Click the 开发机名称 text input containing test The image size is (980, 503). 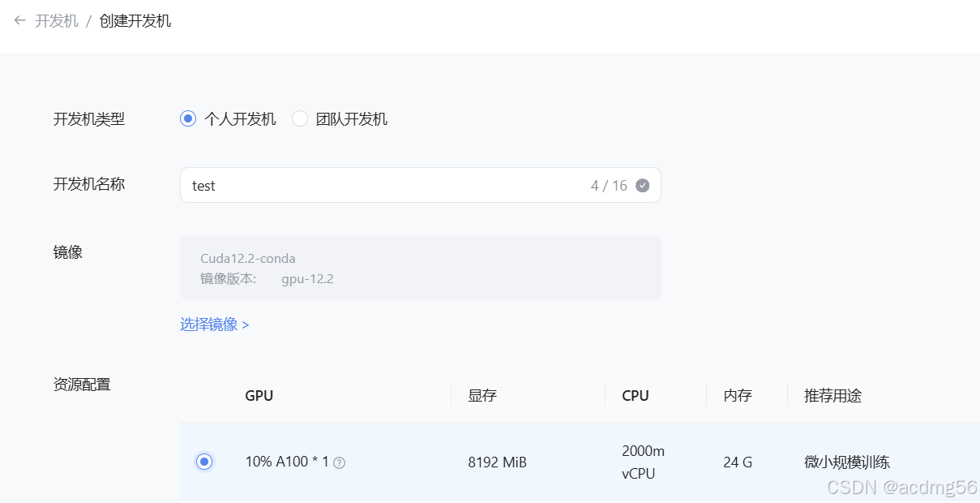365,185
